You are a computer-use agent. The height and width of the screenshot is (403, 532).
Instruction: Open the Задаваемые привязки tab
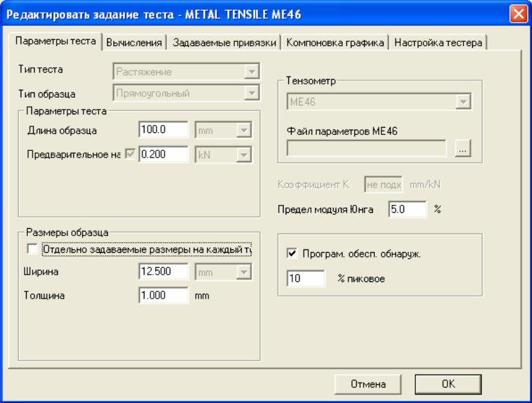pyautogui.click(x=224, y=43)
